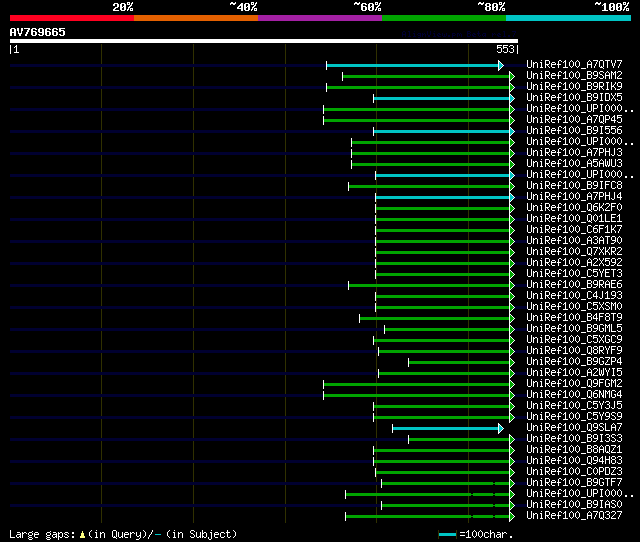Screen dimensions: 640x542
Task: Click the cyan ~100% identity legend segment
Action: (x=569, y=18)
